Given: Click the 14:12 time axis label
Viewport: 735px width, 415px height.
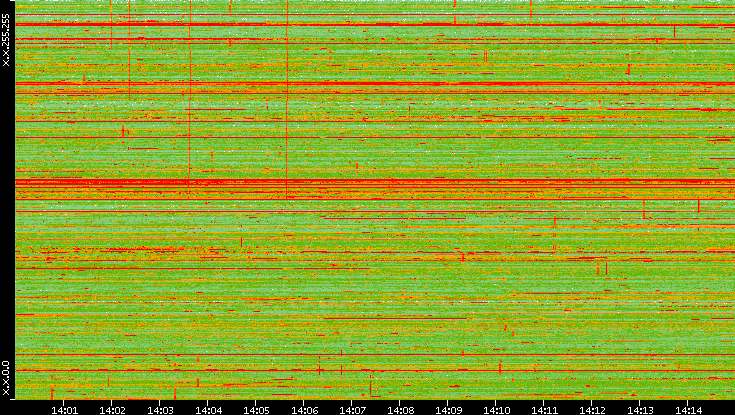Looking at the screenshot, I should [x=592, y=410].
